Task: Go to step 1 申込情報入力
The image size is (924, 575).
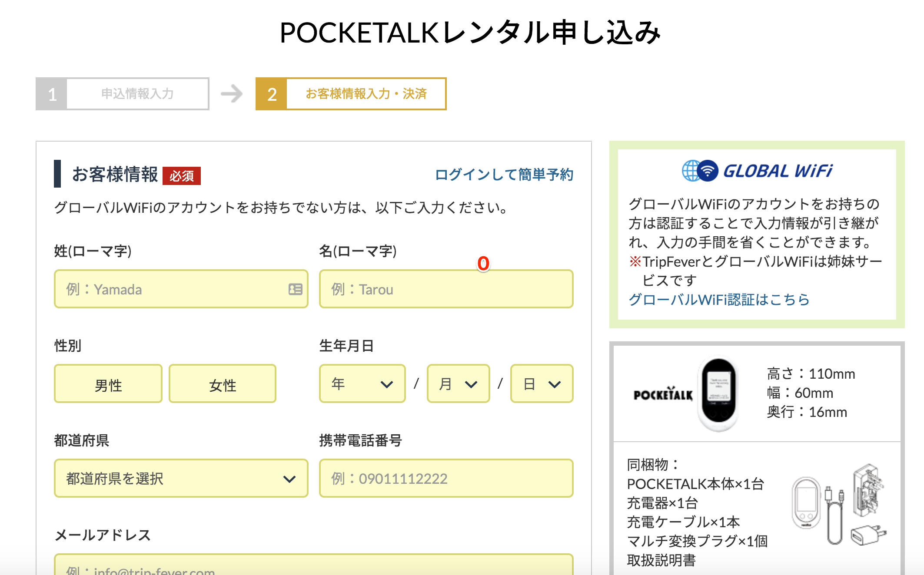Action: pos(123,94)
